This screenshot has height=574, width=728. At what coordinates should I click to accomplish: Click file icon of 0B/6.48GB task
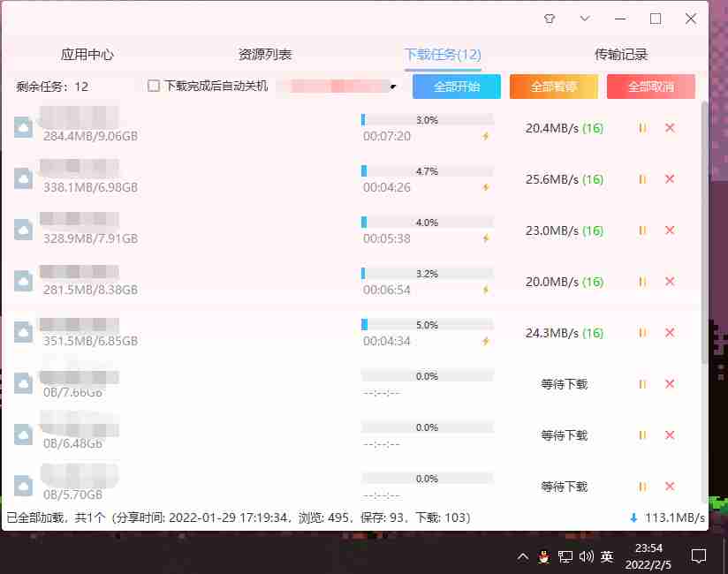[23, 434]
